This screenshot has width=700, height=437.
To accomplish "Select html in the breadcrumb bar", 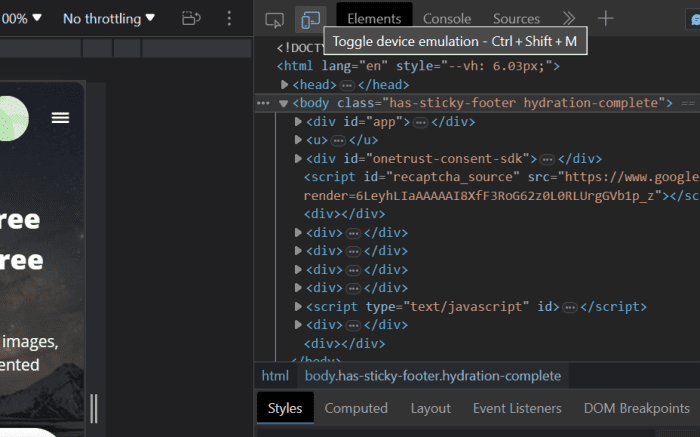I will (x=275, y=376).
